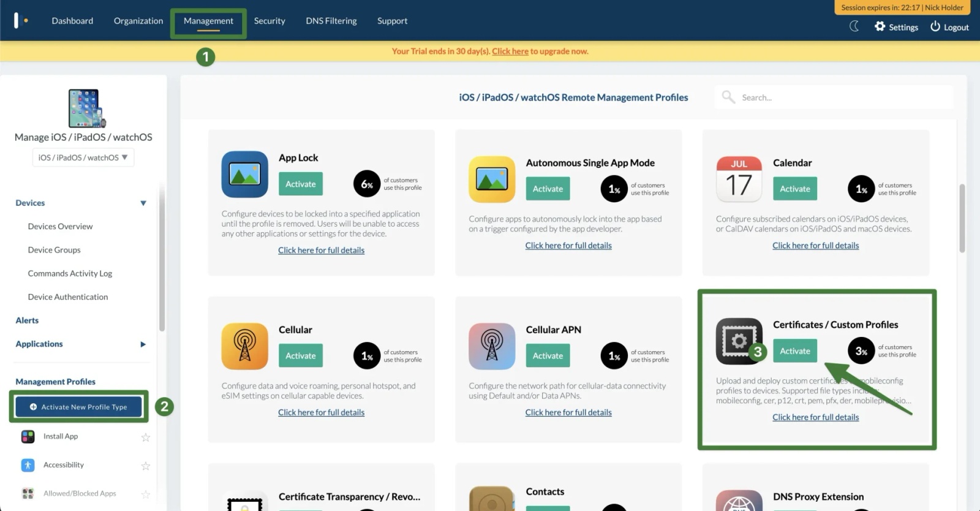This screenshot has height=511, width=980.
Task: Open the Dashboard menu
Action: pyautogui.click(x=72, y=21)
